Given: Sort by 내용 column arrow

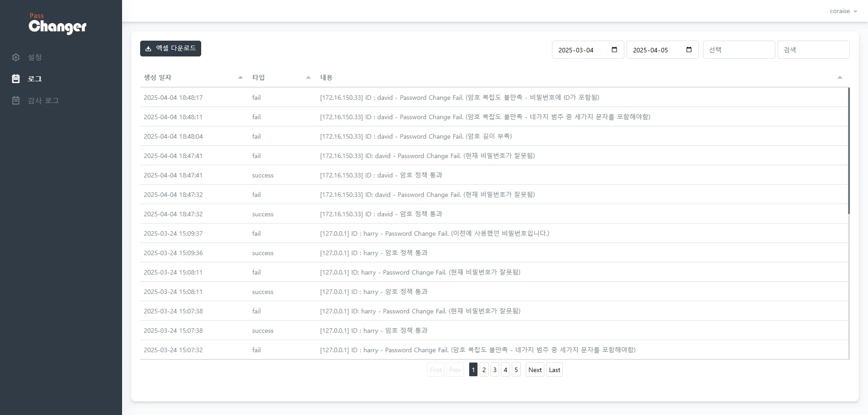Looking at the screenshot, I should (x=840, y=78).
